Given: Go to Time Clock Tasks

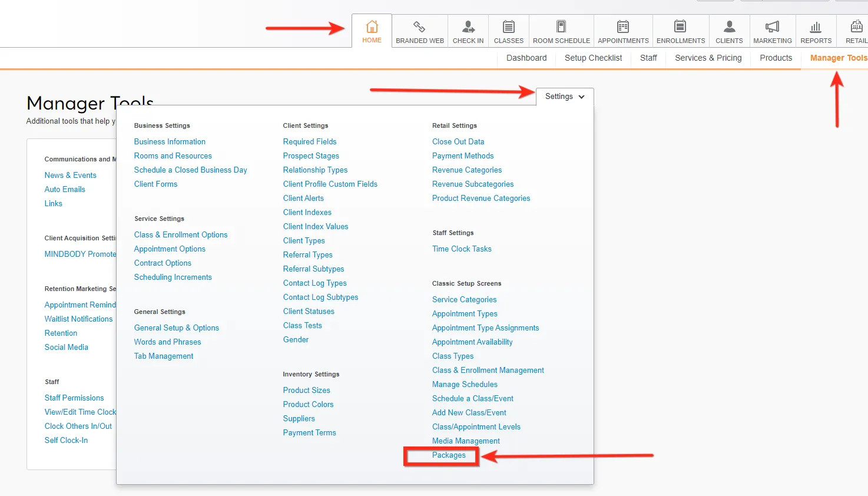Looking at the screenshot, I should 462,249.
